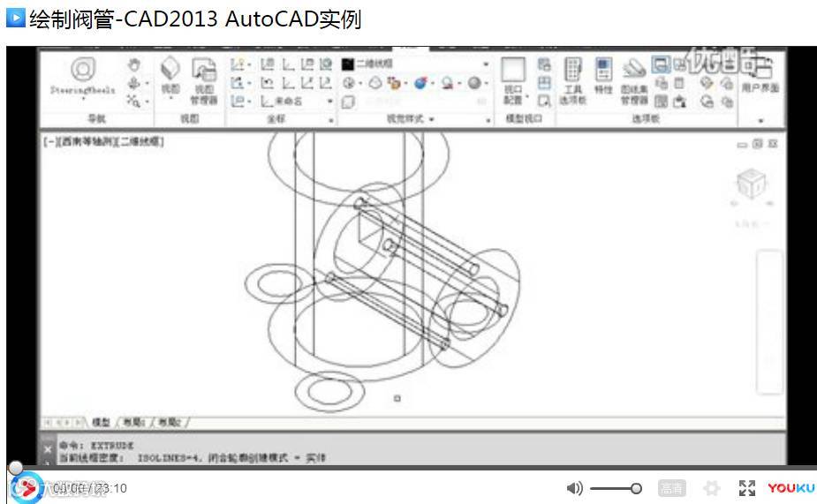The image size is (817, 504).
Task: Enter fullscreen with the expand icon
Action: pyautogui.click(x=747, y=488)
